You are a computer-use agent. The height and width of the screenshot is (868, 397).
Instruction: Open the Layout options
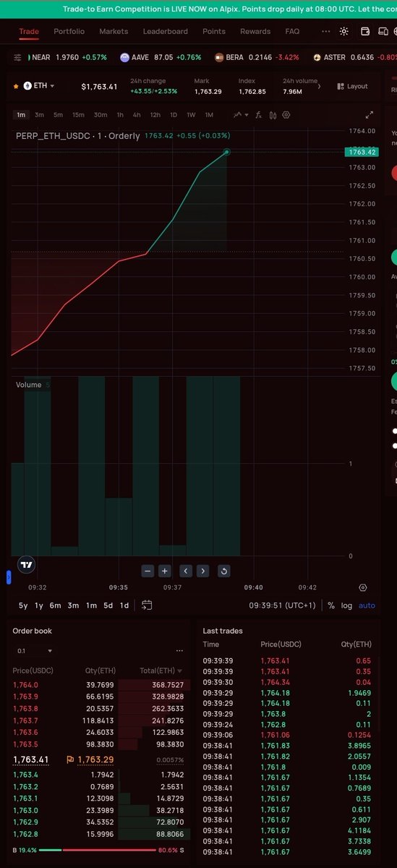point(353,86)
